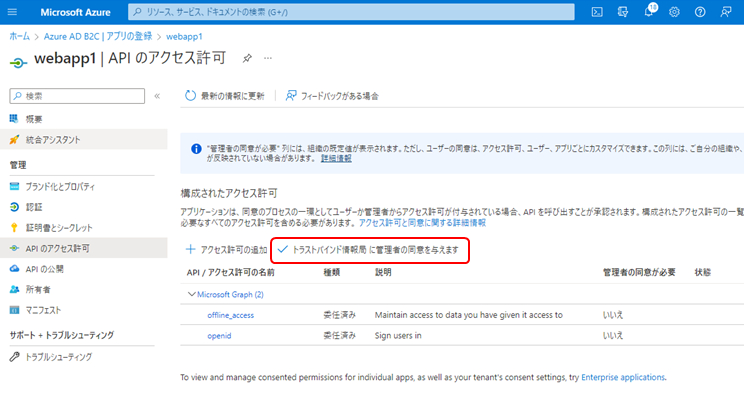The image size is (744, 416).
Task: Click the 認証 icon in sidebar
Action: click(x=14, y=207)
